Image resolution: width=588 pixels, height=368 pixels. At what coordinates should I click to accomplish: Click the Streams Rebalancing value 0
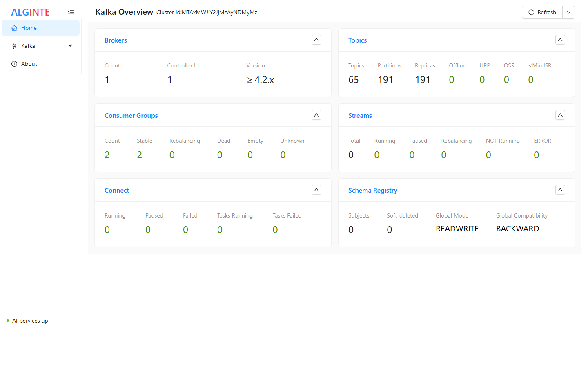pyautogui.click(x=444, y=155)
